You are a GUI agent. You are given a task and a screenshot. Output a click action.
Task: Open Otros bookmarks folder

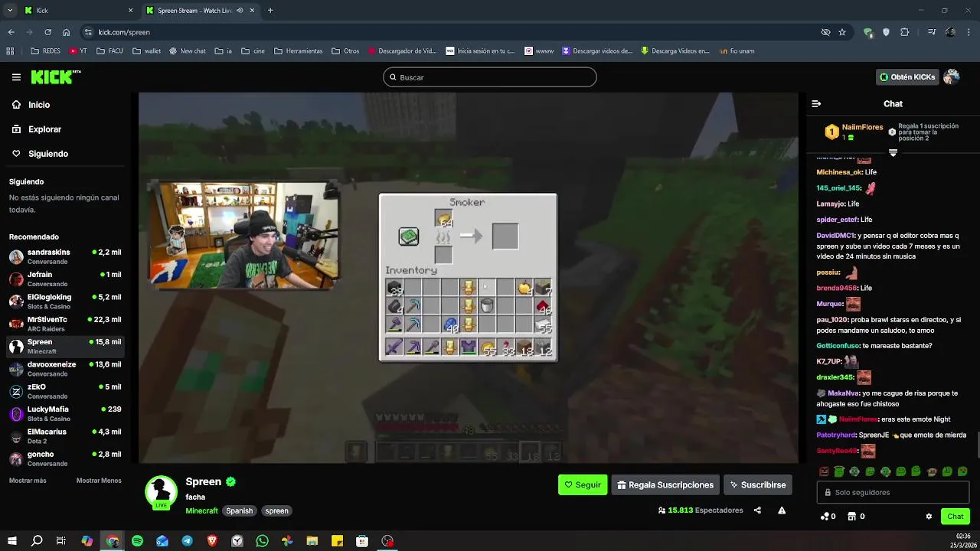[x=345, y=51]
